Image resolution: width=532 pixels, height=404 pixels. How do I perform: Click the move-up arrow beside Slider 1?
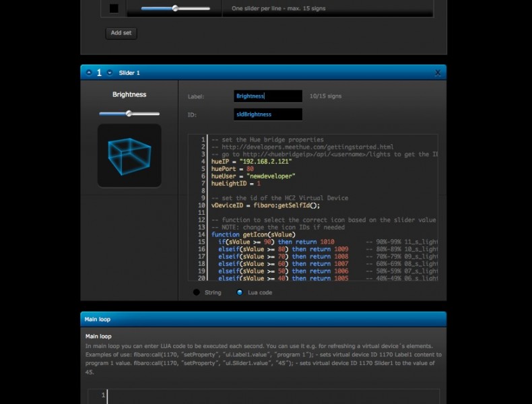click(x=90, y=73)
